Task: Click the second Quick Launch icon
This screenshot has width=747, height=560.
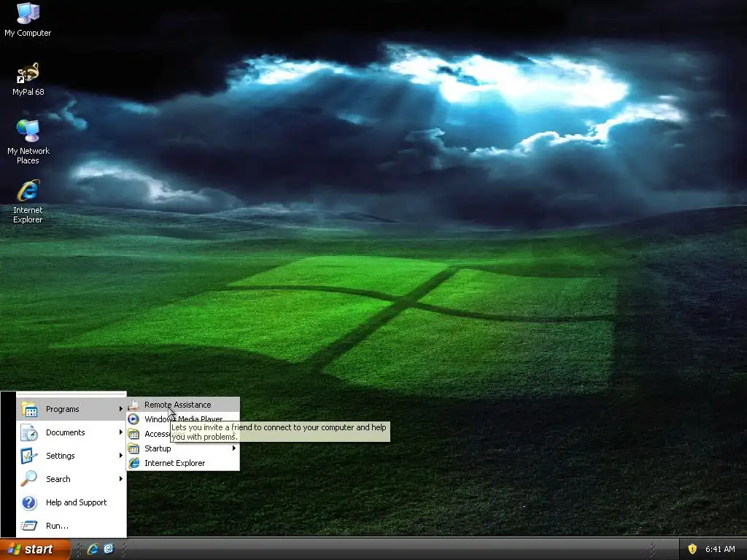Action: (109, 549)
